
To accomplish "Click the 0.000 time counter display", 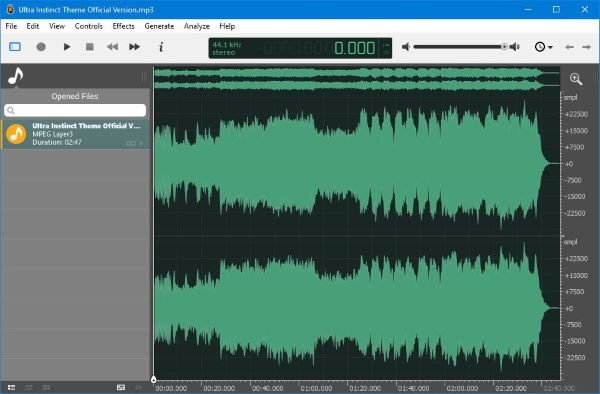I will pyautogui.click(x=354, y=48).
